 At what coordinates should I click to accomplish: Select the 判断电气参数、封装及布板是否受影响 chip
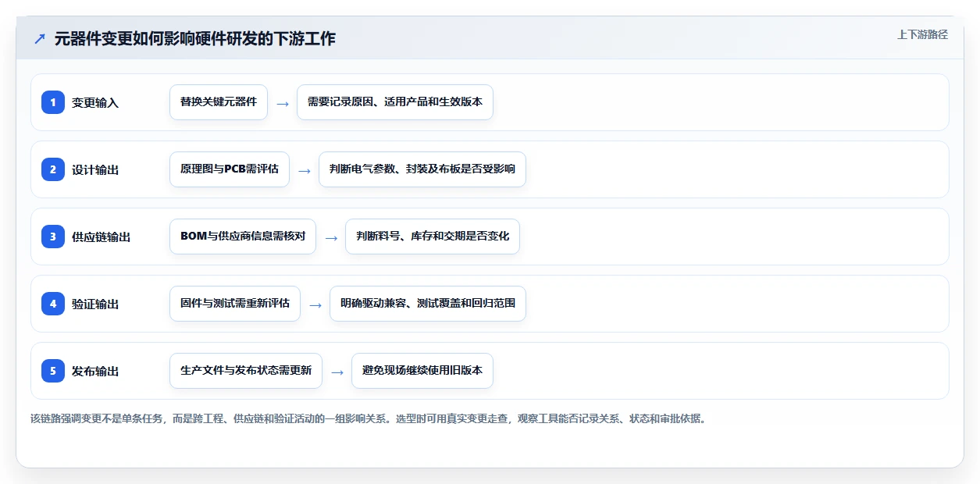(x=422, y=169)
